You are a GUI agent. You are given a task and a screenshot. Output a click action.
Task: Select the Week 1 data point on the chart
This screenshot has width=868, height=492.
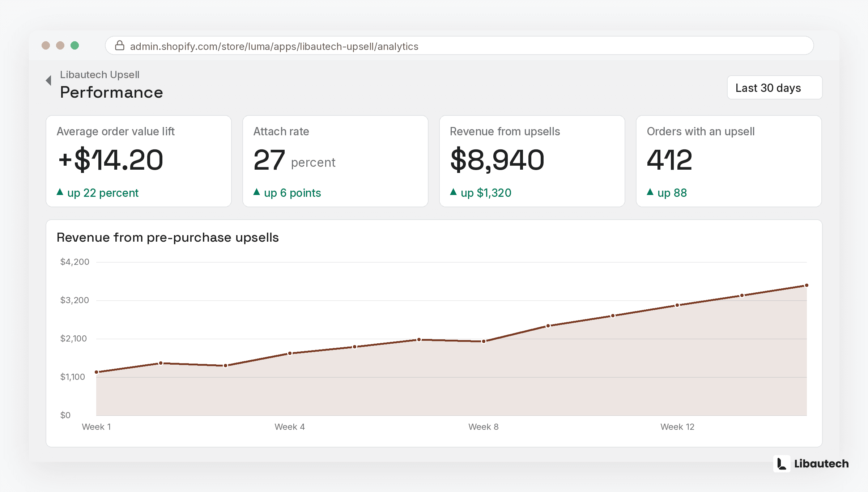pos(97,372)
